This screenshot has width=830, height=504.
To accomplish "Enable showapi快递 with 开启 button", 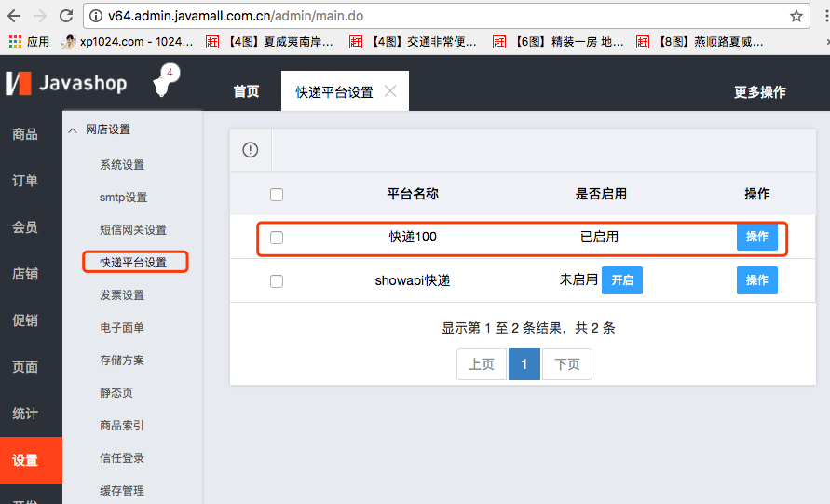I will (622, 280).
